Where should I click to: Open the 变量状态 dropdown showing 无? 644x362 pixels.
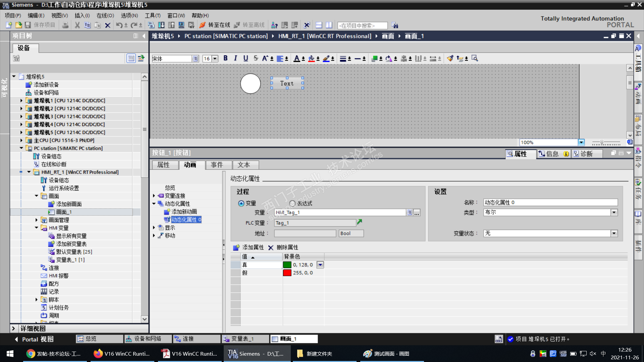click(614, 233)
